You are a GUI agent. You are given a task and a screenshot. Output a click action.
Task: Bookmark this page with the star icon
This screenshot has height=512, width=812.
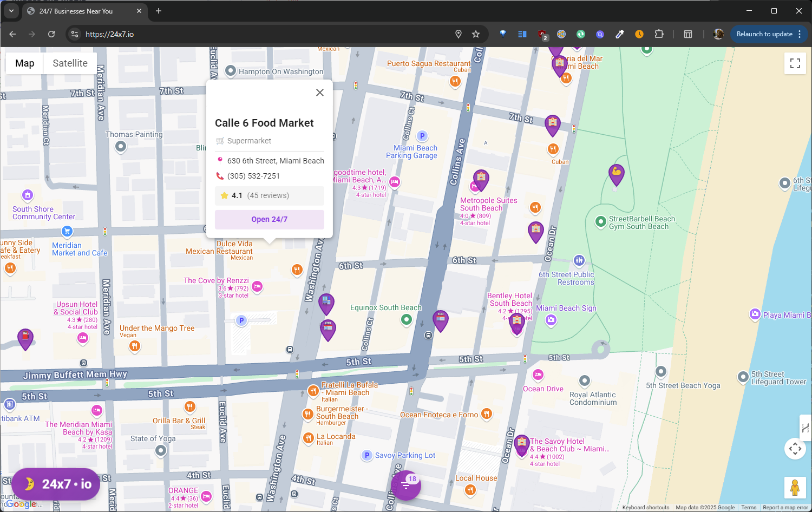point(476,34)
